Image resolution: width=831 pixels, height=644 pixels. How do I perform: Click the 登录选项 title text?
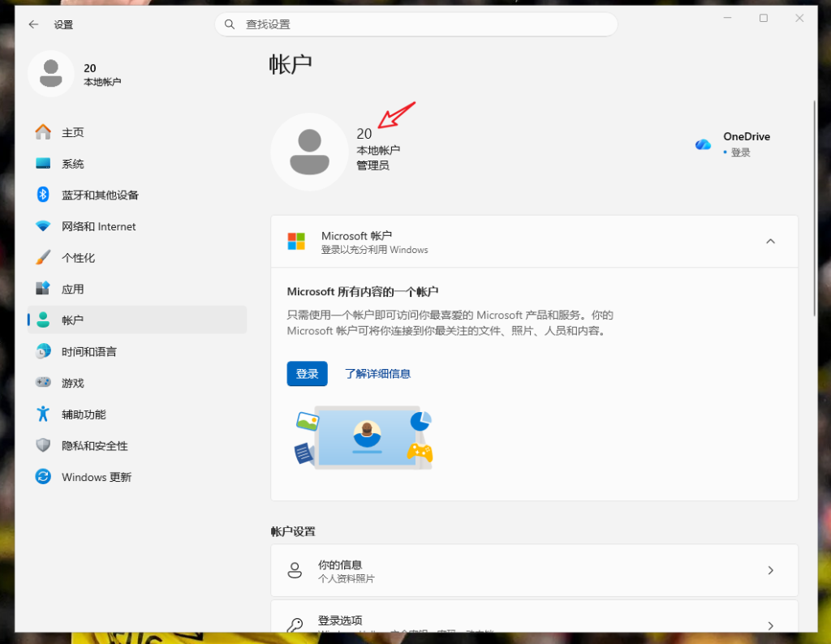click(340, 620)
